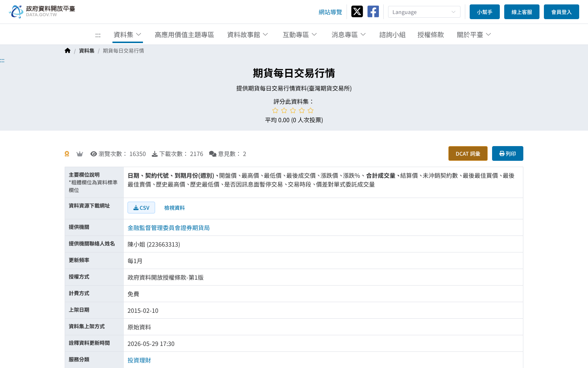The width and height of the screenshot is (588, 368).
Task: Click the 平均 0.00 (0 人次投票) text
Action: [294, 120]
